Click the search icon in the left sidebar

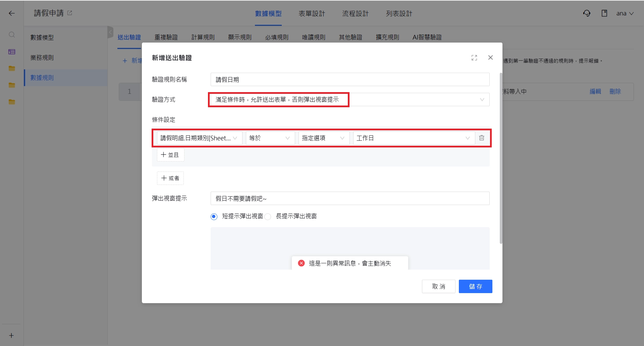coord(12,35)
